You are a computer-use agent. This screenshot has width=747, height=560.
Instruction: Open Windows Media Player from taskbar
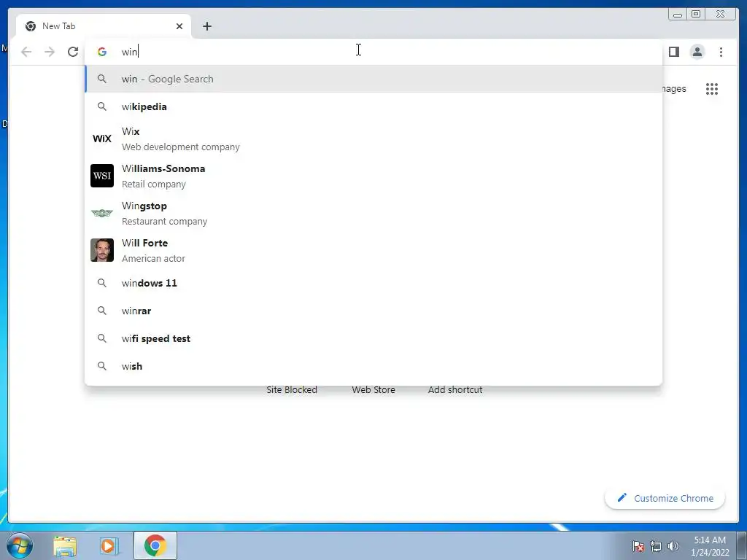coord(109,545)
